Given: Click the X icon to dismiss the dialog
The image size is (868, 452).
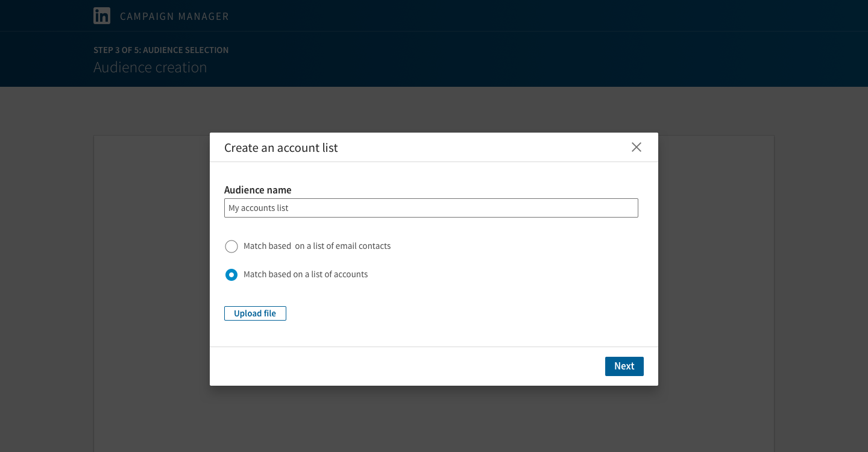Looking at the screenshot, I should pos(636,147).
